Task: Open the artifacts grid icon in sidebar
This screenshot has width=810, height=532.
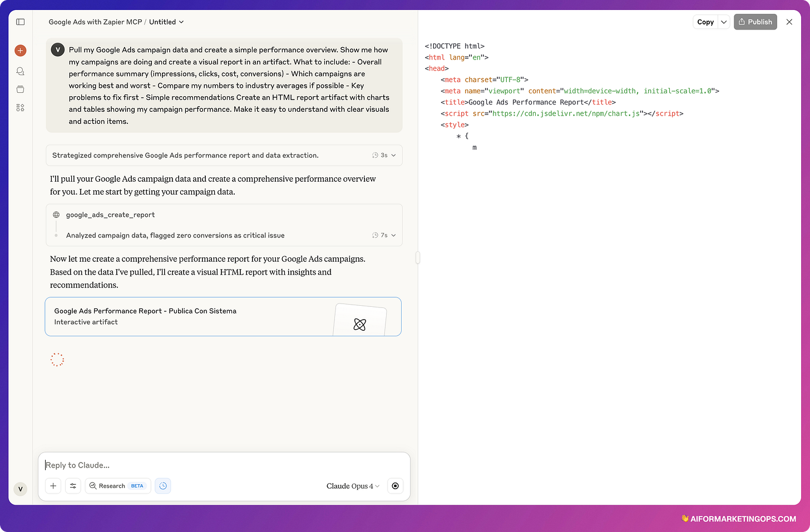Action: (x=21, y=108)
